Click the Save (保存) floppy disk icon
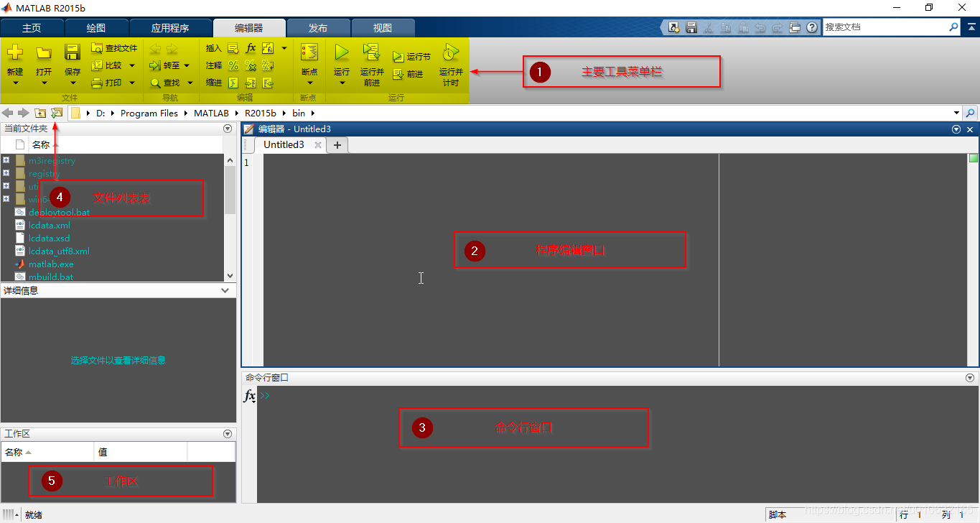The height and width of the screenshot is (523, 980). click(73, 52)
